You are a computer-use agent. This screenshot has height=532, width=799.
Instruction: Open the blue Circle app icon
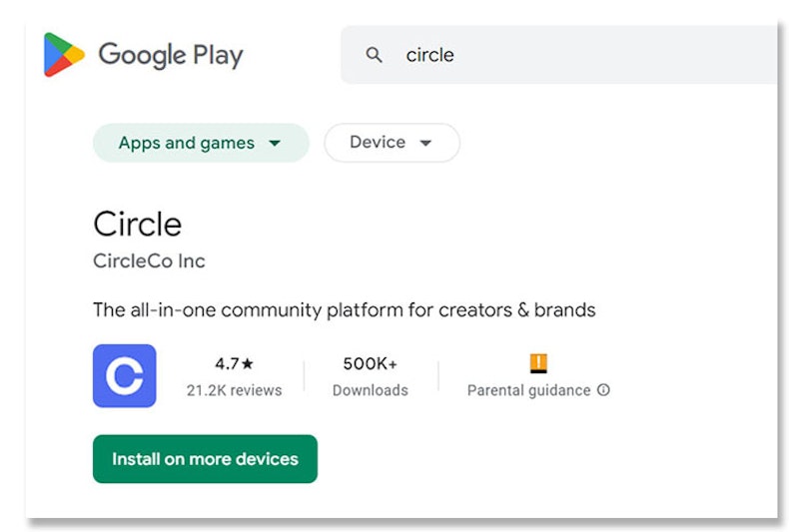click(x=124, y=375)
